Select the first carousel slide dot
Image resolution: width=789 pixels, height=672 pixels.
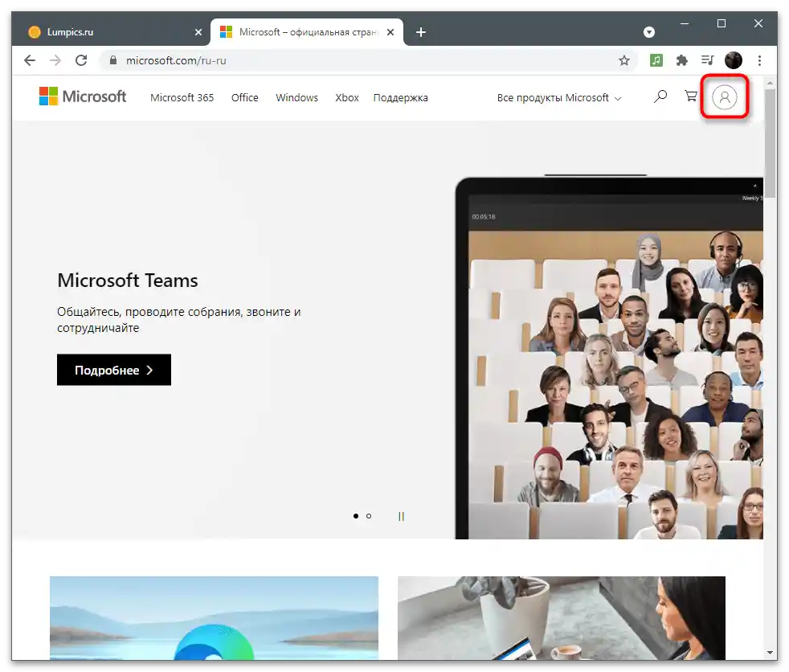coord(356,516)
